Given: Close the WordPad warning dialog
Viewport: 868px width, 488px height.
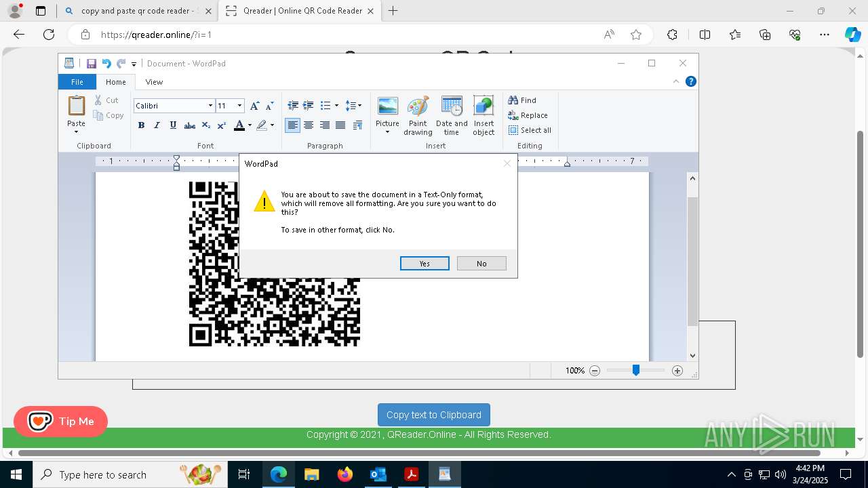Looking at the screenshot, I should pyautogui.click(x=507, y=163).
